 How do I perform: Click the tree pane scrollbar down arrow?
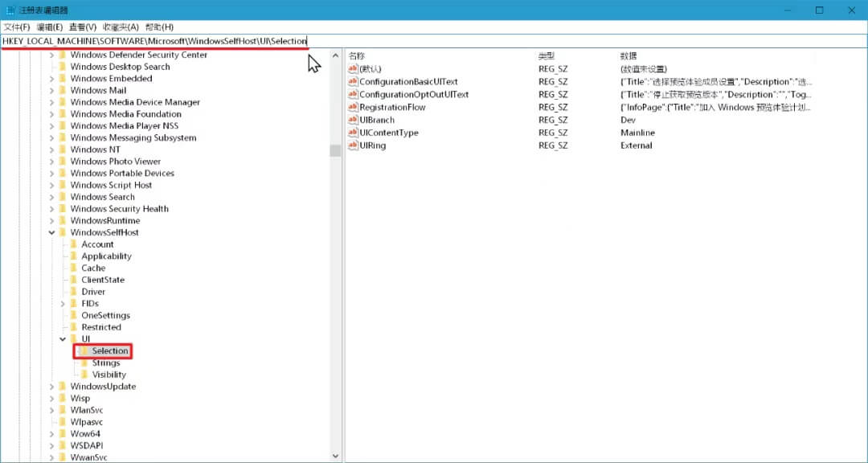coord(335,454)
